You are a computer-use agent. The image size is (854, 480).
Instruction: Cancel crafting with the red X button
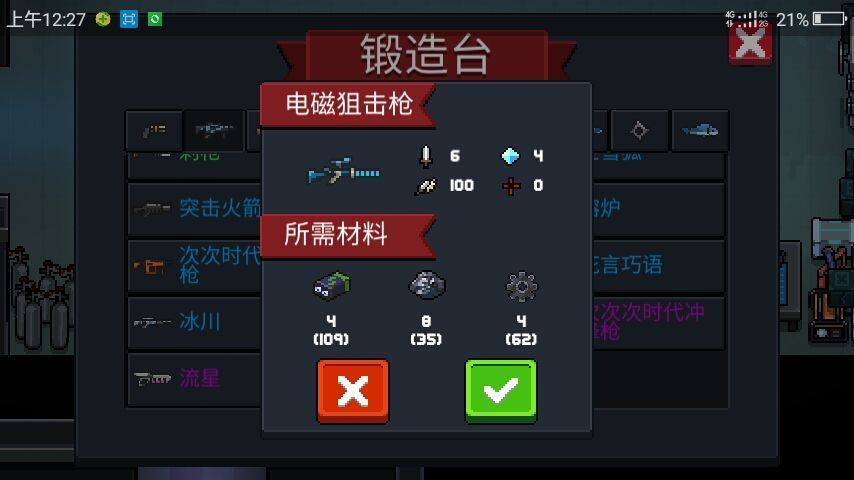click(x=353, y=391)
